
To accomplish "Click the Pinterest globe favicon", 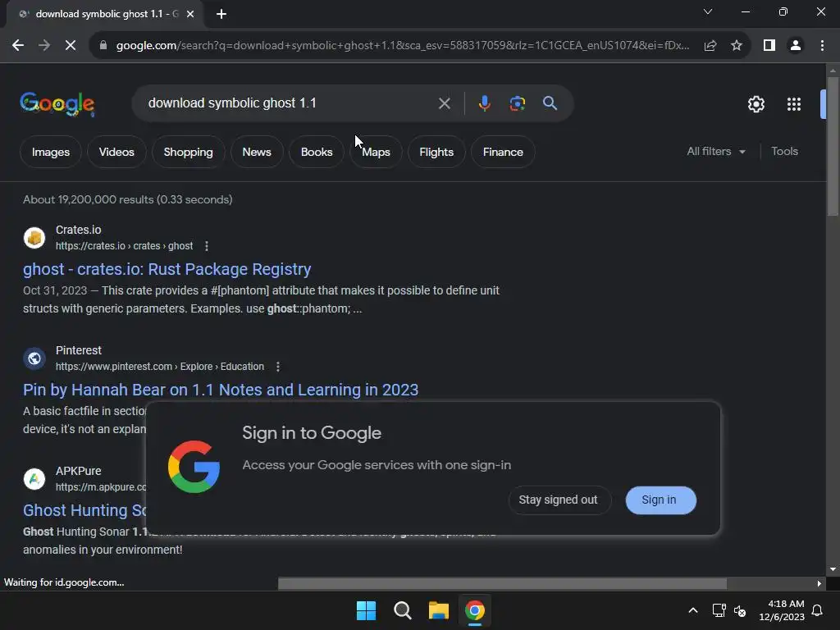I will [34, 358].
